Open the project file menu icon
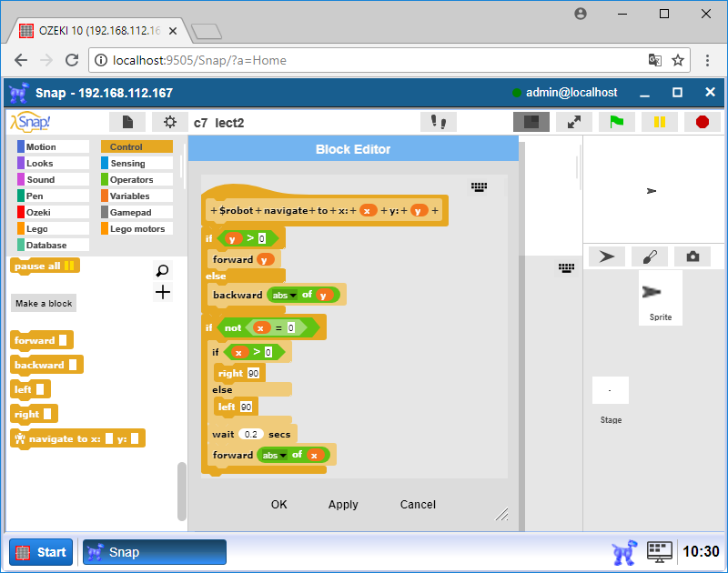Viewport: 728px width, 573px height. (x=127, y=122)
